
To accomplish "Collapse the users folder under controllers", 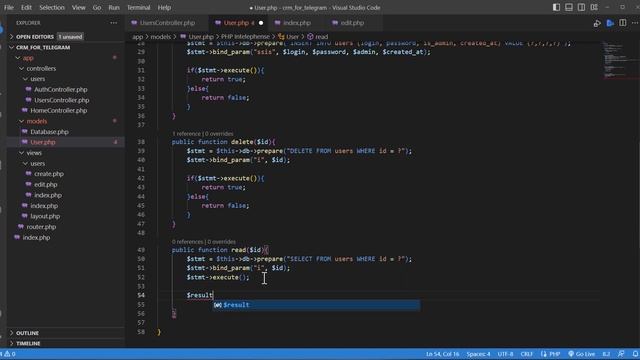I will [x=38, y=79].
